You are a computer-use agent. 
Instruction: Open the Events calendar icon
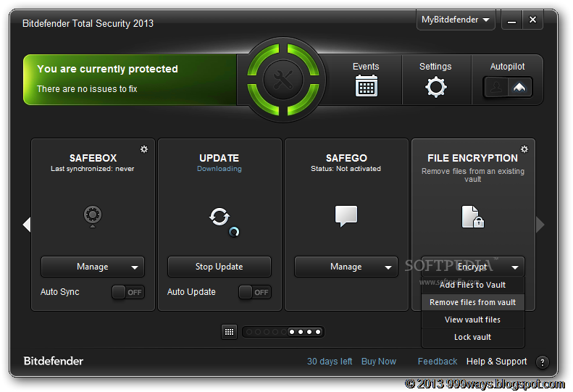click(x=366, y=86)
